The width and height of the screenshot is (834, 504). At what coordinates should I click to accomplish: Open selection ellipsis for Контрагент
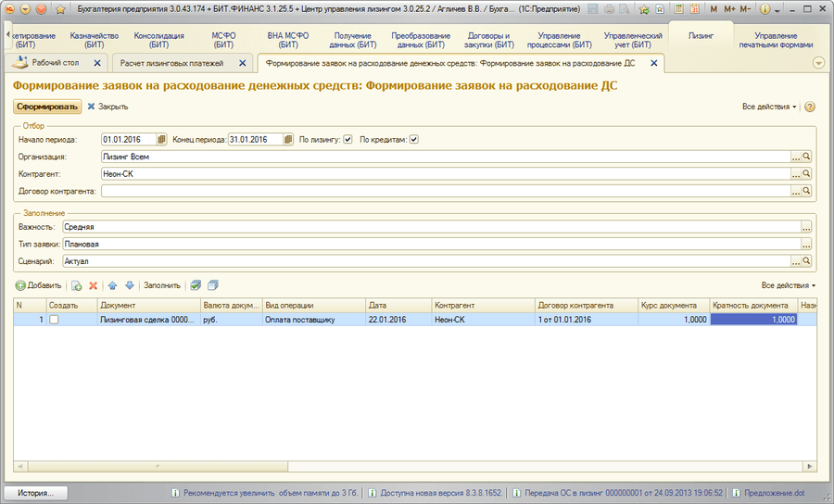(x=796, y=174)
